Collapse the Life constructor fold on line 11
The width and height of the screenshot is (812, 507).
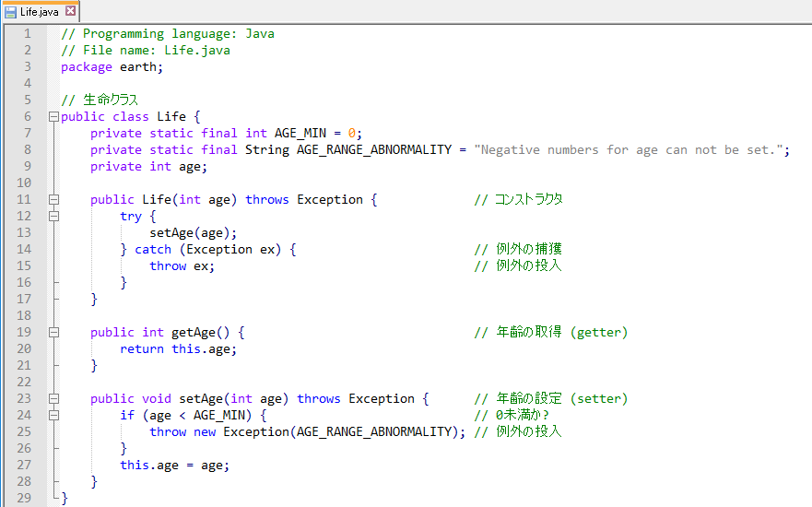pos(53,199)
